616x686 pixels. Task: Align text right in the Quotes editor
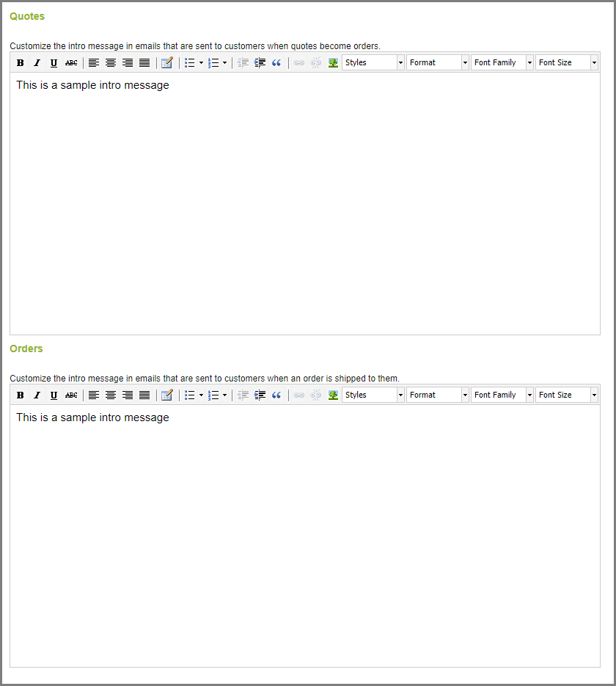click(x=128, y=62)
